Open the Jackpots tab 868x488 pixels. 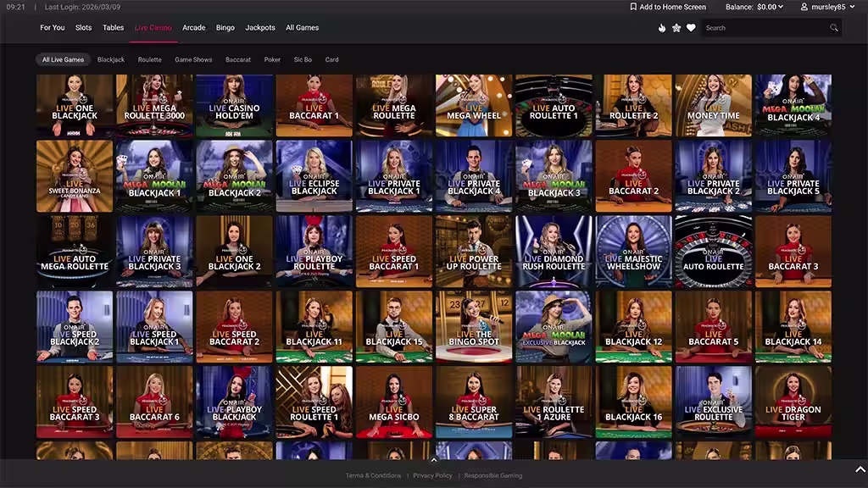pyautogui.click(x=260, y=28)
